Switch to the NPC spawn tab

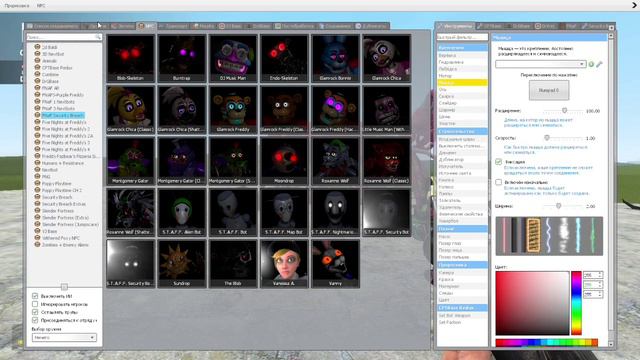pos(147,26)
